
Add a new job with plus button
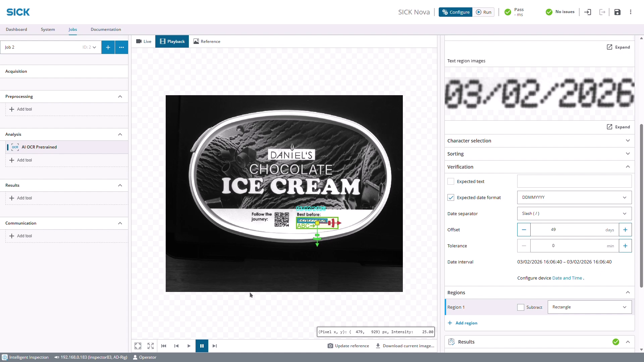click(x=108, y=47)
